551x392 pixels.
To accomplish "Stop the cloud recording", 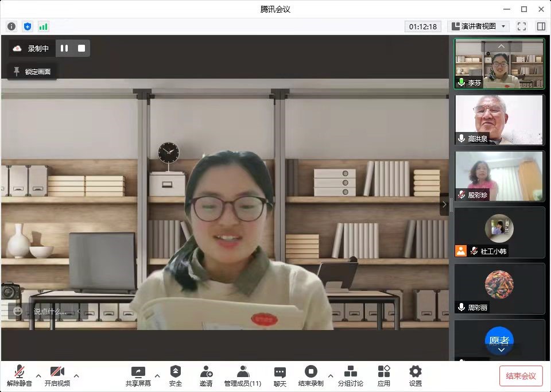I will 82,48.
